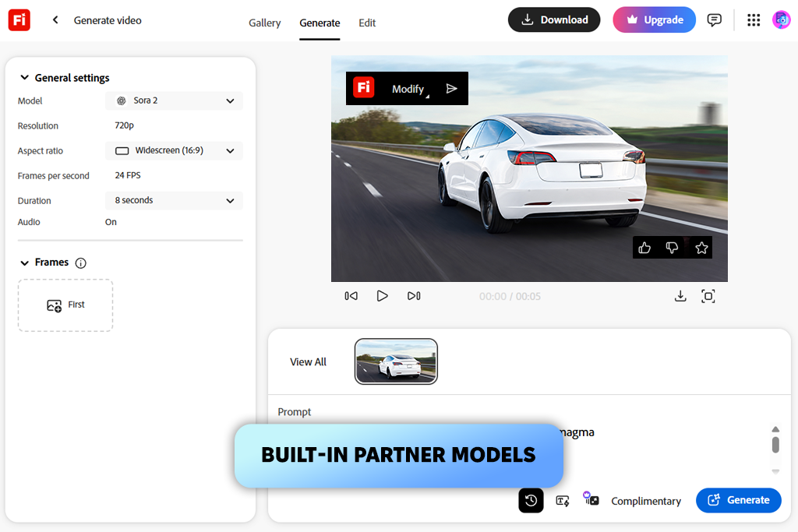The width and height of the screenshot is (798, 532).
Task: Click the Download button in header
Action: pyautogui.click(x=554, y=19)
